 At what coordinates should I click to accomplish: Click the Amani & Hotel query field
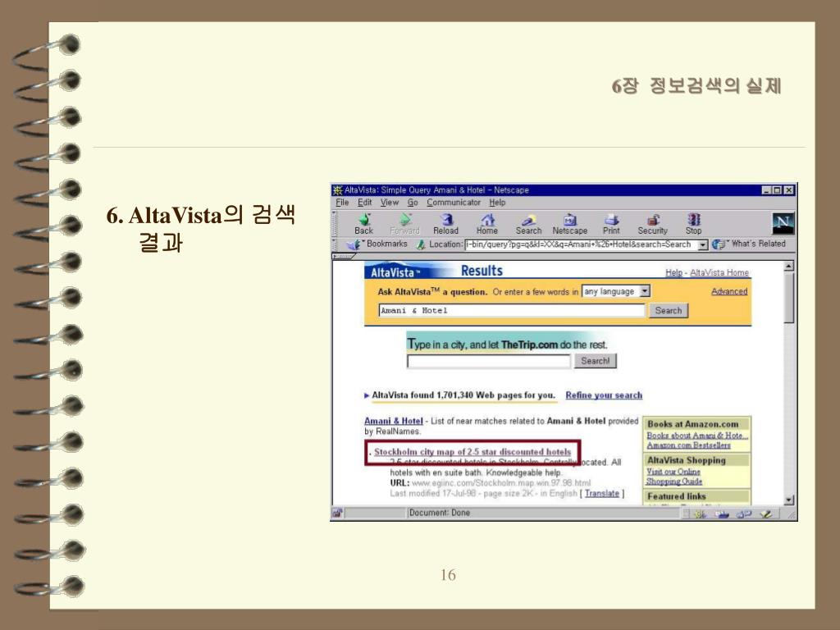tap(512, 311)
